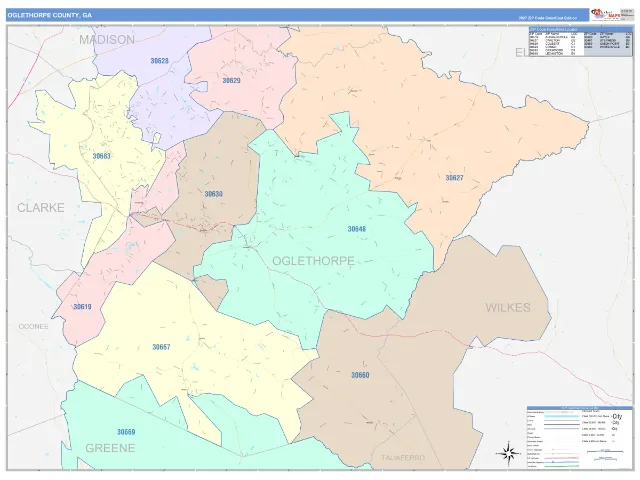Select ZIP code label 30627
The height and width of the screenshot is (480, 640).
[454, 178]
